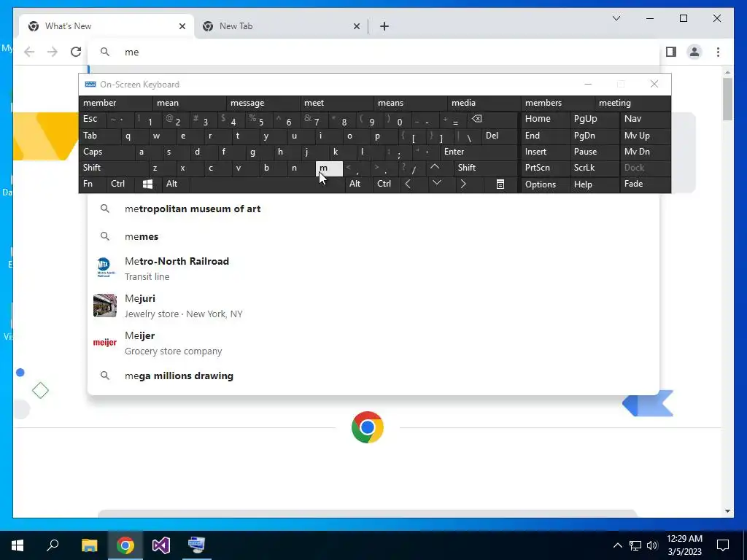Viewport: 747px width, 560px height.
Task: Open the Chrome side panel icon
Action: 671,52
